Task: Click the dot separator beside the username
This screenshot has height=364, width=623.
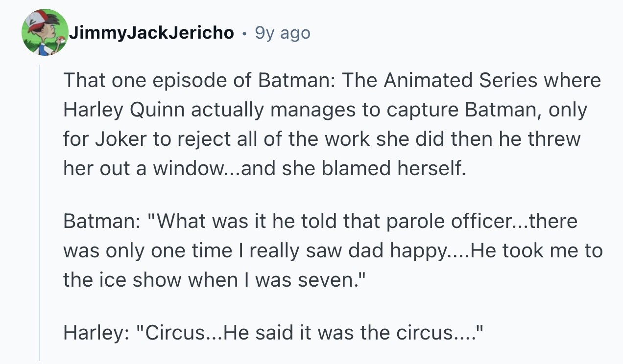Action: click(x=244, y=33)
